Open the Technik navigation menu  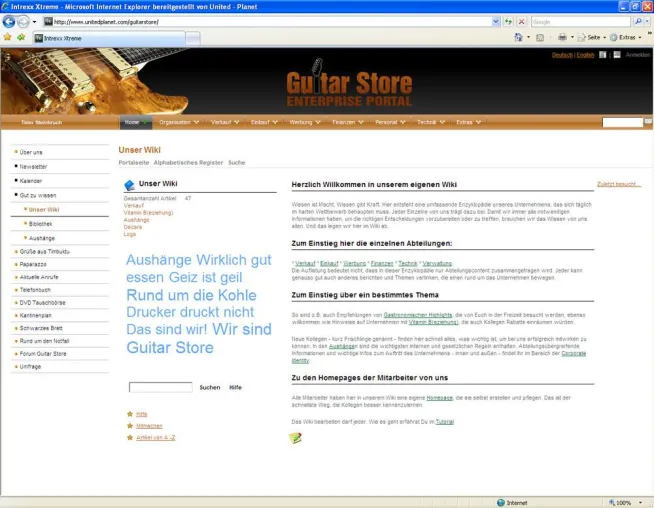431,122
